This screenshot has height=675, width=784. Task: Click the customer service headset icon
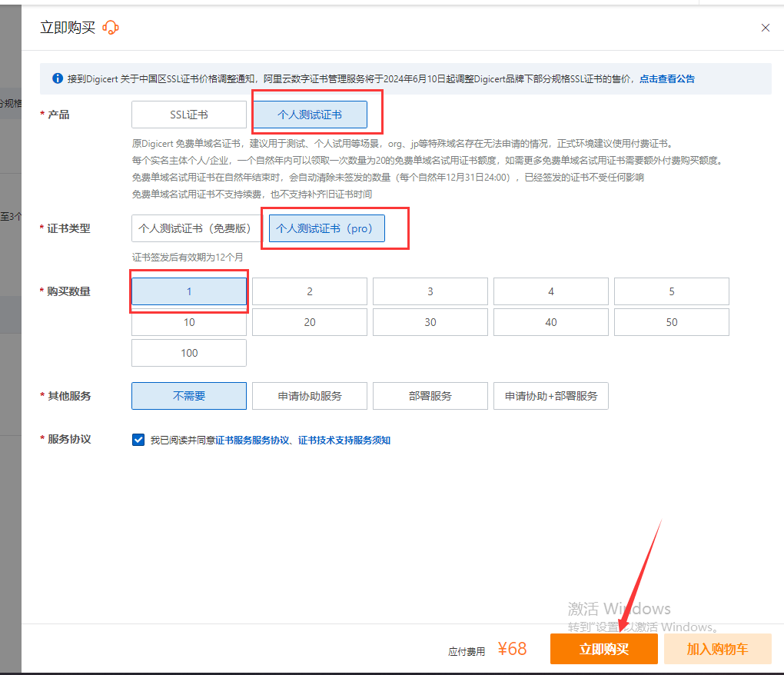click(x=111, y=28)
